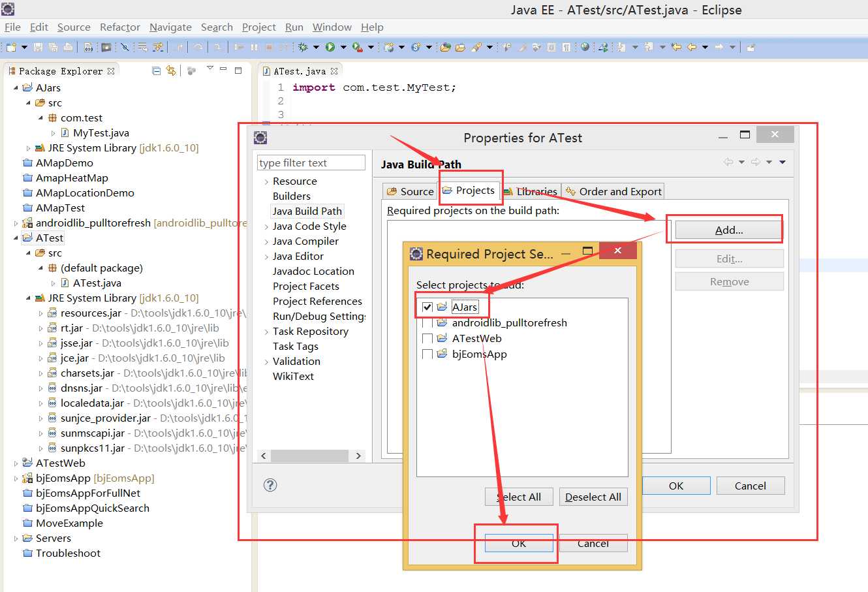Switch to Order and Export tab
868x592 pixels.
pyautogui.click(x=613, y=191)
